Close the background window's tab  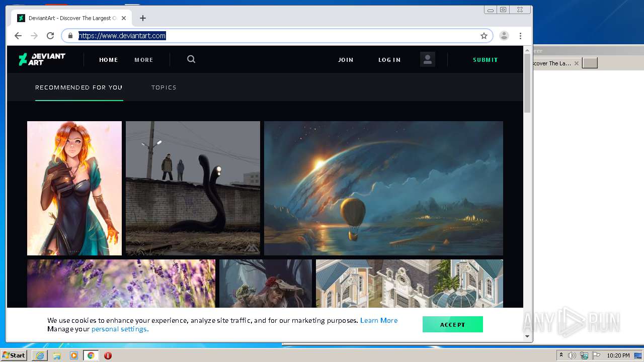[577, 63]
